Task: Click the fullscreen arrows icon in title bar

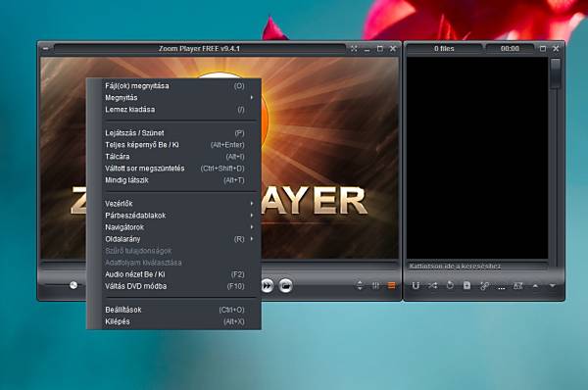Action: click(354, 48)
